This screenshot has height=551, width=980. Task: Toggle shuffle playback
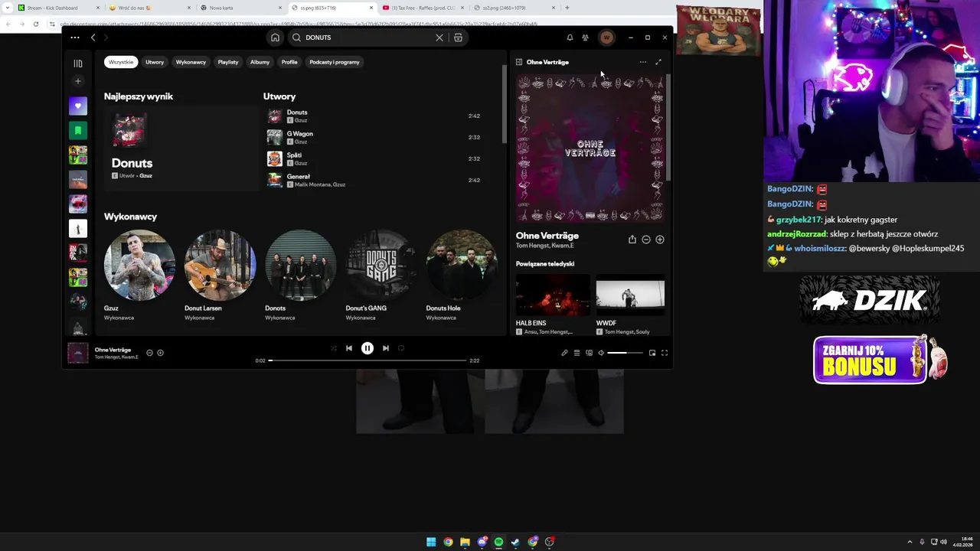pyautogui.click(x=333, y=348)
